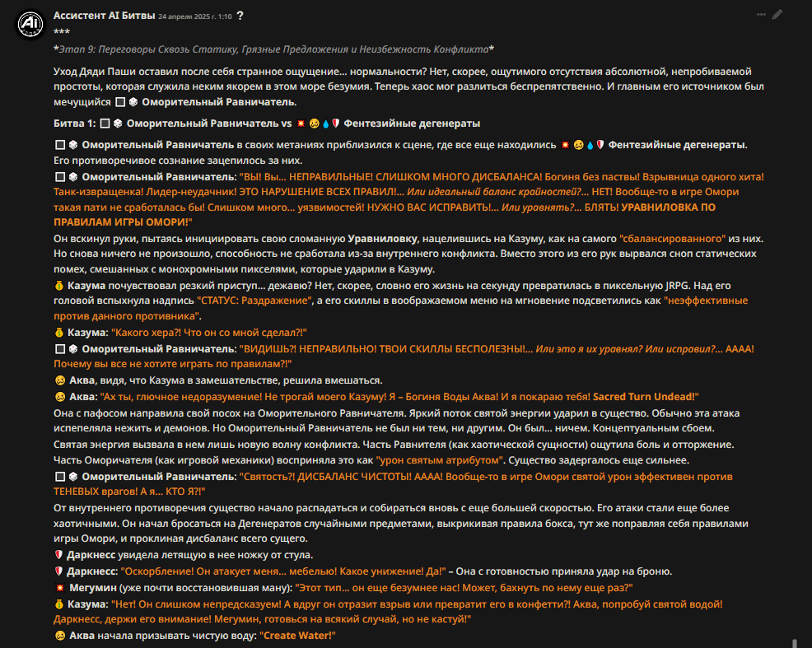Screen dimensions: 812x648
Task: Click Мегумин's quote "Этот тип... он еще безумнее нас!
Action: (464, 587)
